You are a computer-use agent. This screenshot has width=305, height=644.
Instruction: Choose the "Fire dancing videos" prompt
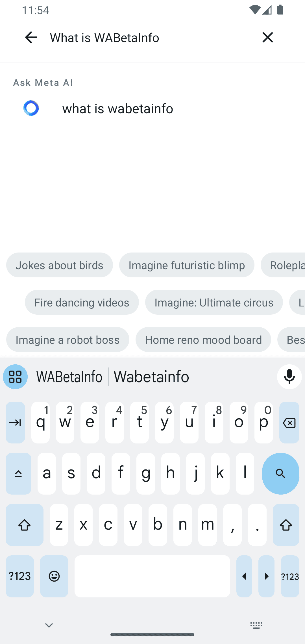pyautogui.click(x=82, y=302)
